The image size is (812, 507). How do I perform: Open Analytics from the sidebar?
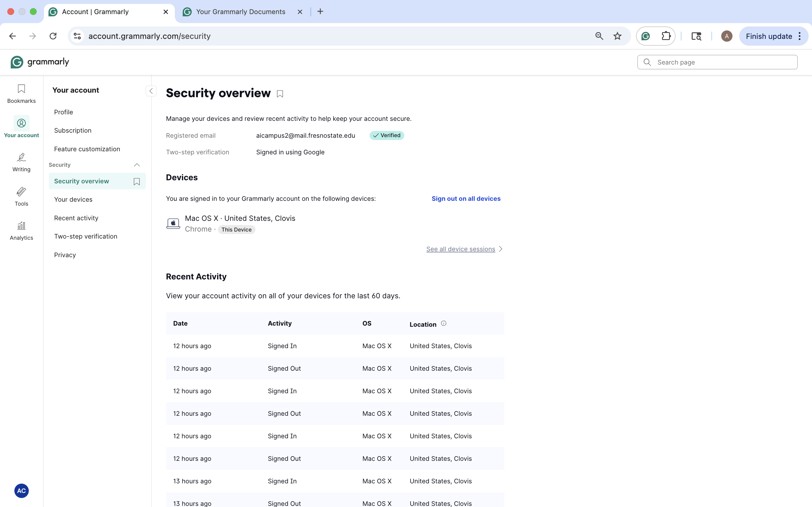click(21, 230)
